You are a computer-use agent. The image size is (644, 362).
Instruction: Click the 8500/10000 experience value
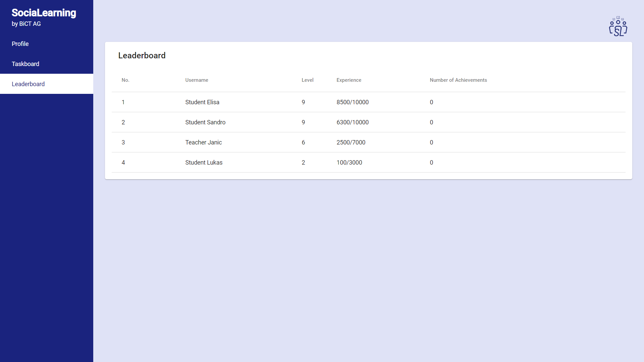pos(353,102)
